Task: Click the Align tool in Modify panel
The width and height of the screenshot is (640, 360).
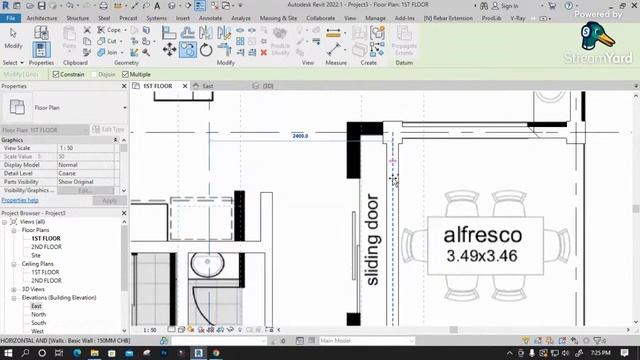Action: [x=169, y=32]
